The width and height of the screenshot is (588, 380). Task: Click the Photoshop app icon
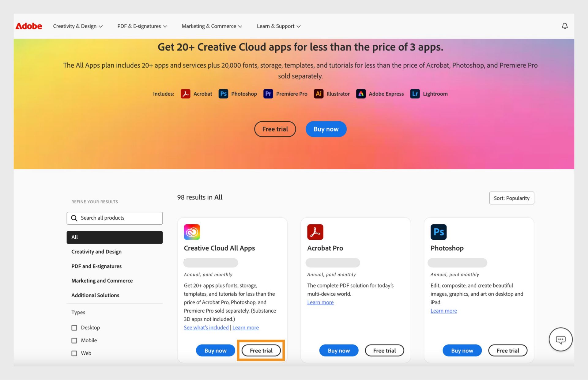coord(439,232)
